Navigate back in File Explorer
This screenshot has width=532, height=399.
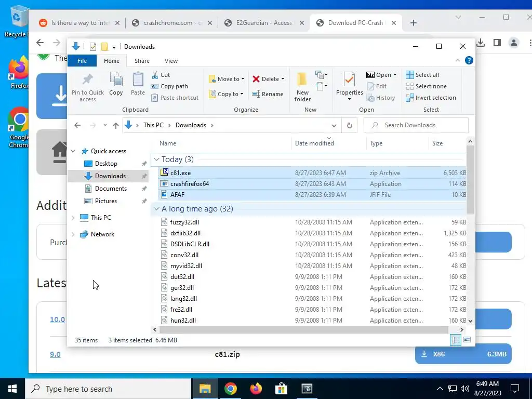(77, 125)
